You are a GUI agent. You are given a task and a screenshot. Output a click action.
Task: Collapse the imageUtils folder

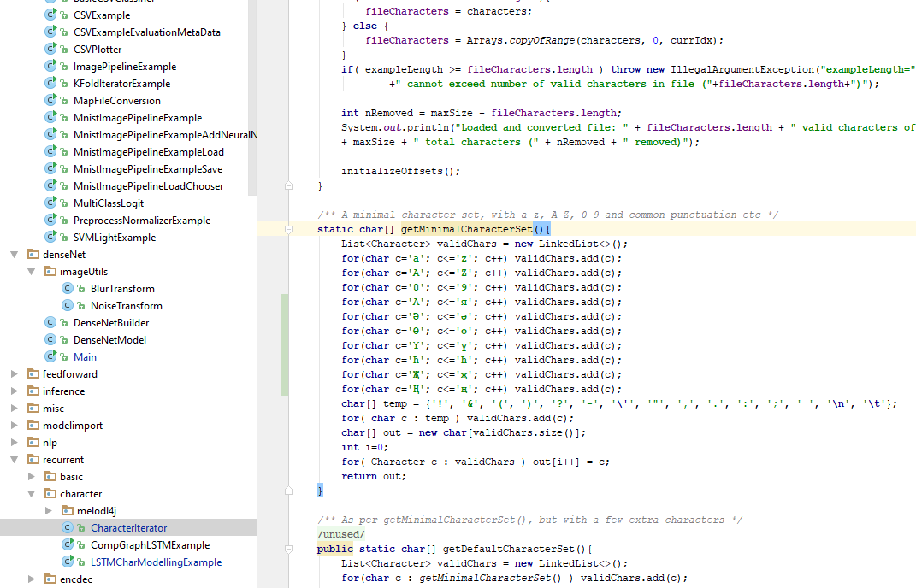[32, 272]
